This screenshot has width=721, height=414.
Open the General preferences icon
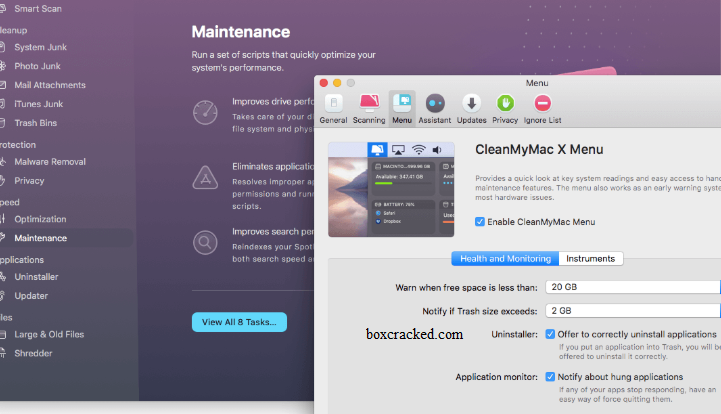[334, 103]
